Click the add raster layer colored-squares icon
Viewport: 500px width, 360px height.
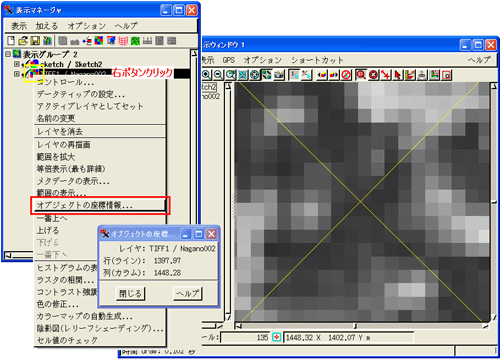[99, 41]
